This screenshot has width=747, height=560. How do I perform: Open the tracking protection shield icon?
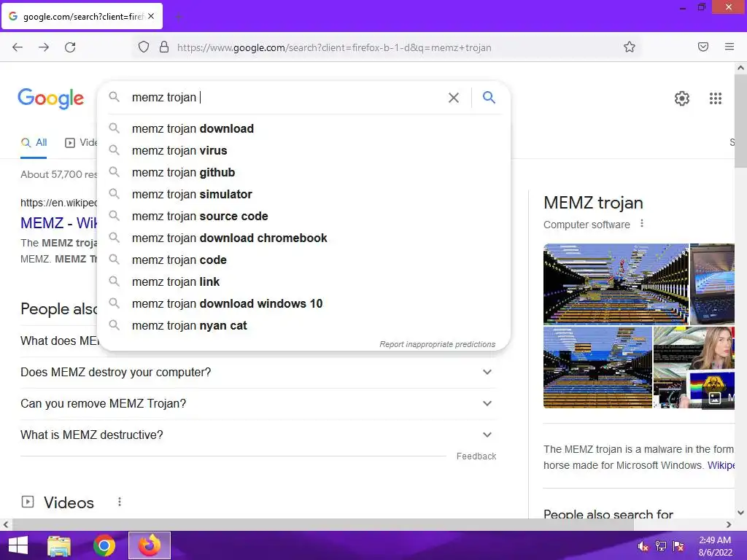[x=144, y=47]
